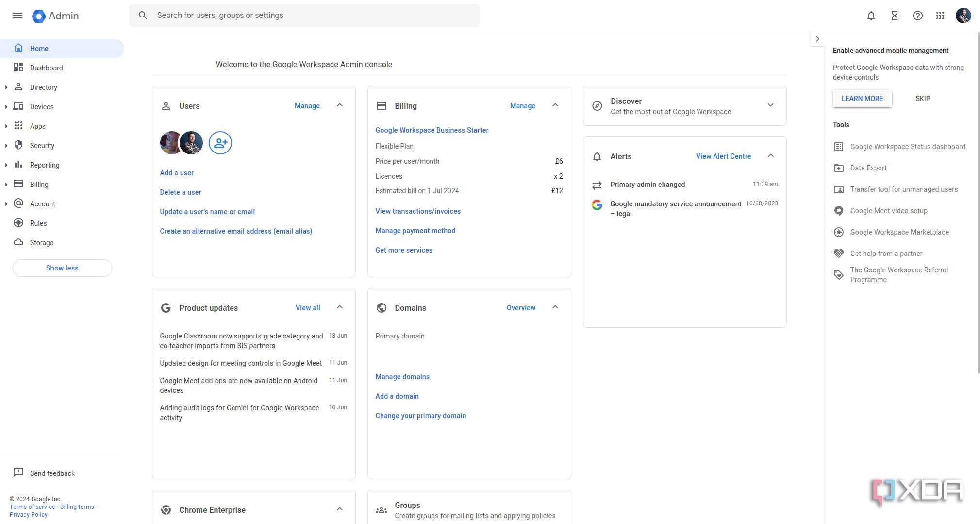
Task: Click the Google Admin logo
Action: (55, 16)
